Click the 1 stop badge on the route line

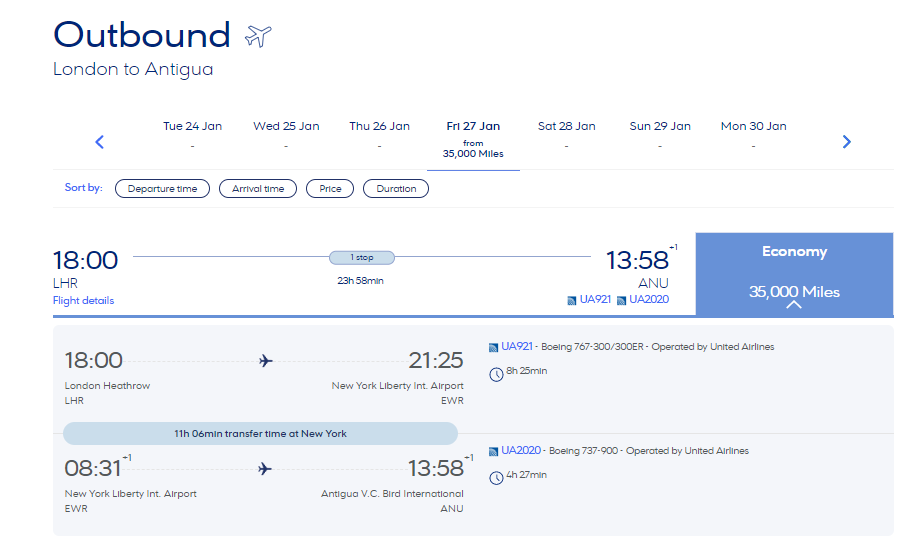[x=362, y=258]
